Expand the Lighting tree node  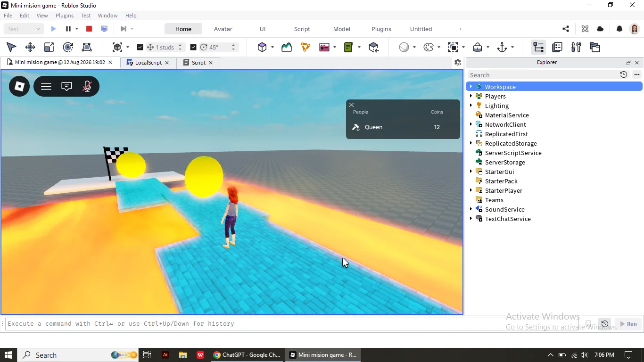(x=471, y=105)
